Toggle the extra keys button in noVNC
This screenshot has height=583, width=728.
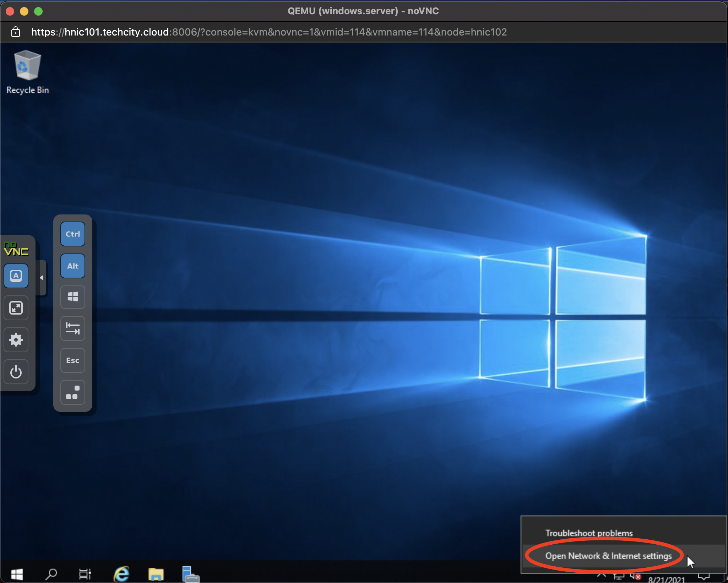tap(16, 276)
